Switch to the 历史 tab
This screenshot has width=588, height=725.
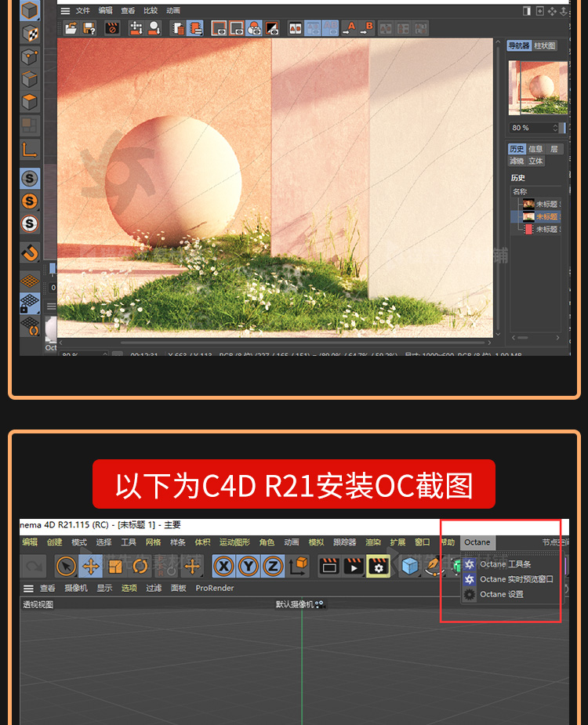click(517, 149)
